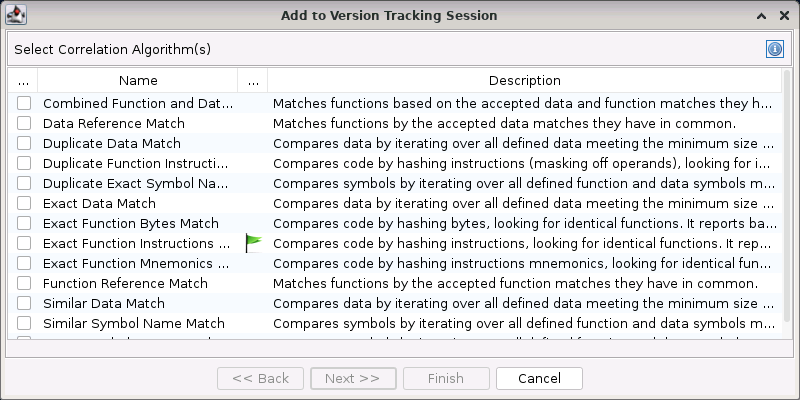Enable Combined Function and Data checkbox

[x=23, y=103]
